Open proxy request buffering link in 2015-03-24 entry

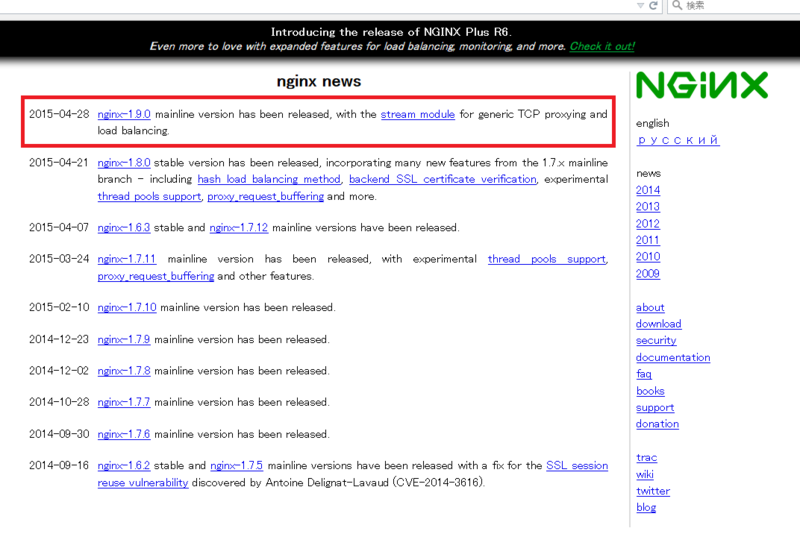156,276
